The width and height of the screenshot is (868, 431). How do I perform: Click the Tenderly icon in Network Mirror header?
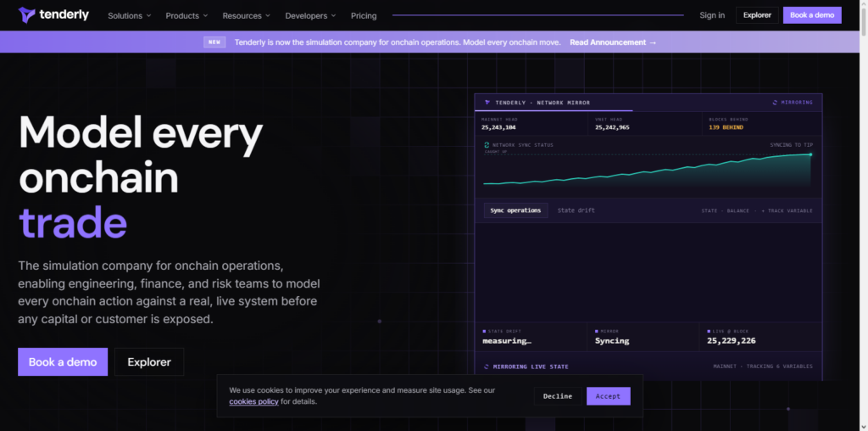487,103
